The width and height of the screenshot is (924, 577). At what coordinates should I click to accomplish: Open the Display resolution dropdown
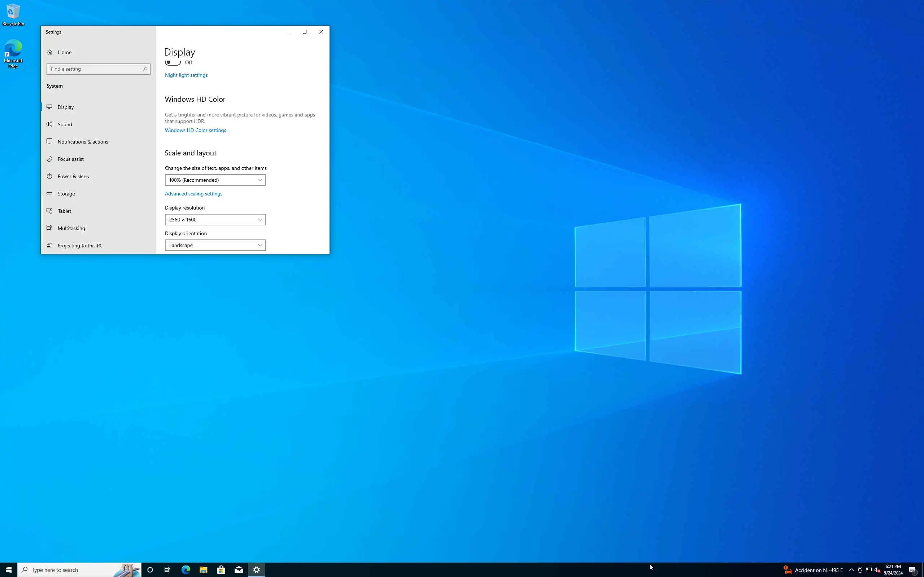click(215, 220)
